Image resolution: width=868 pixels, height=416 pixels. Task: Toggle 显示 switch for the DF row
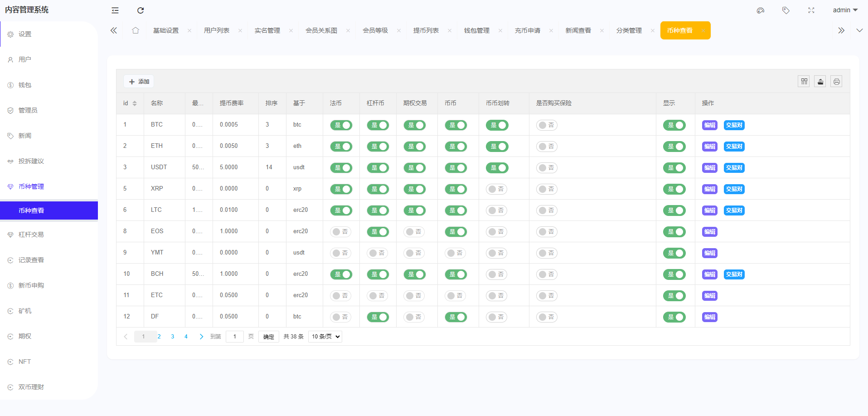(x=674, y=317)
